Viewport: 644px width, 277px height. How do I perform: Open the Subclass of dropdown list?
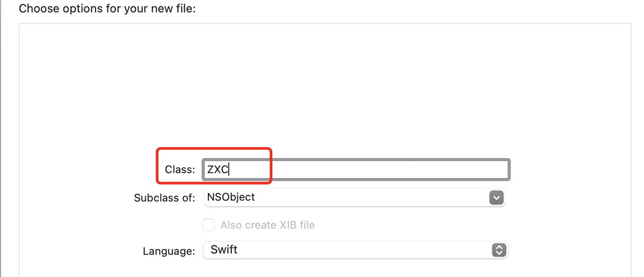(354, 198)
